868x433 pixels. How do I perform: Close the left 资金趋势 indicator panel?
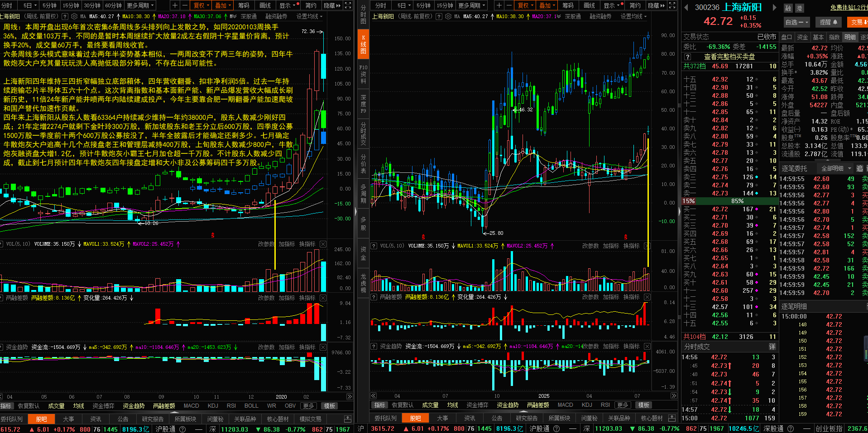[323, 347]
